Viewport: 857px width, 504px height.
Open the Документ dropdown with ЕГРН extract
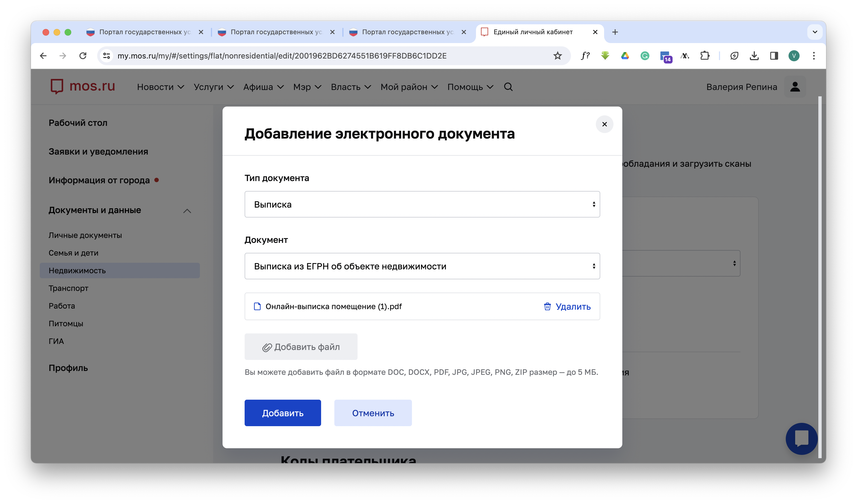[422, 266]
